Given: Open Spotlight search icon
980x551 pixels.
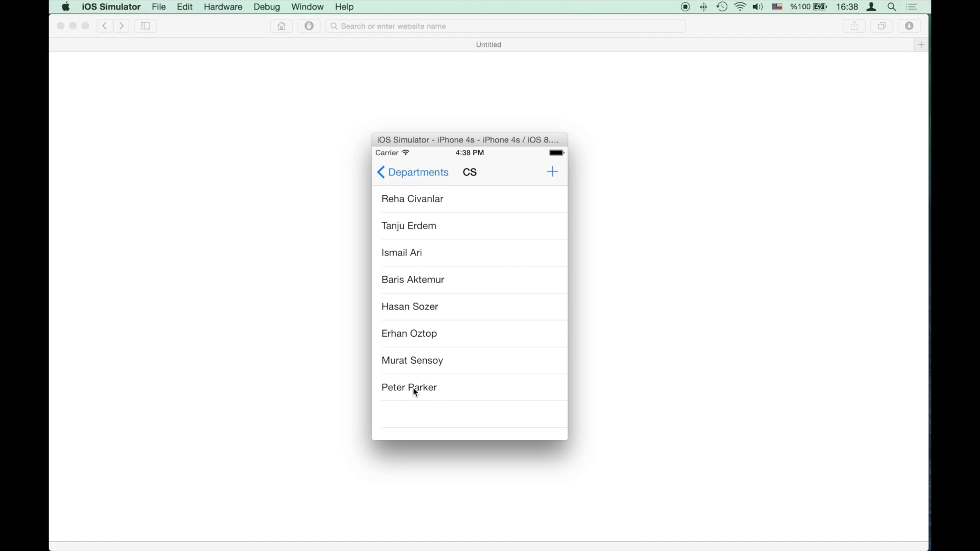Looking at the screenshot, I should [x=892, y=7].
